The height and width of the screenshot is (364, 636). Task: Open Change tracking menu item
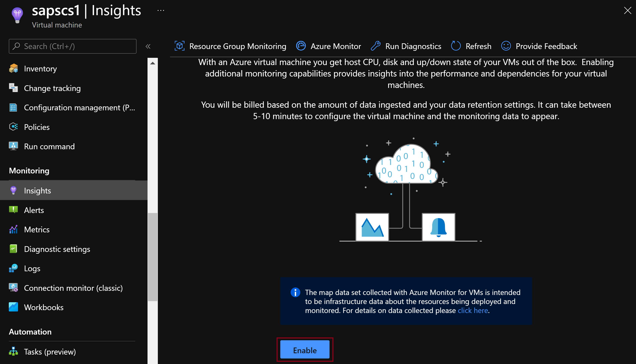pyautogui.click(x=74, y=88)
